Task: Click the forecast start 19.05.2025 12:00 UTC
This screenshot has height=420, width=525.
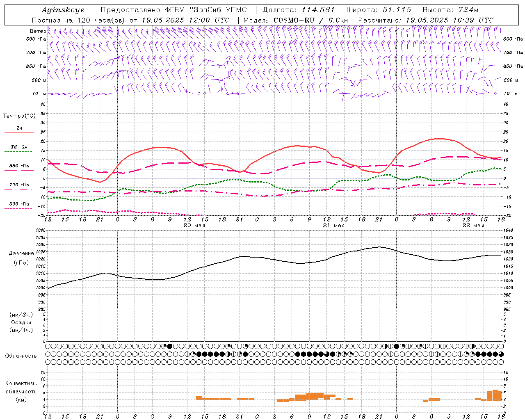Action: tap(185, 20)
